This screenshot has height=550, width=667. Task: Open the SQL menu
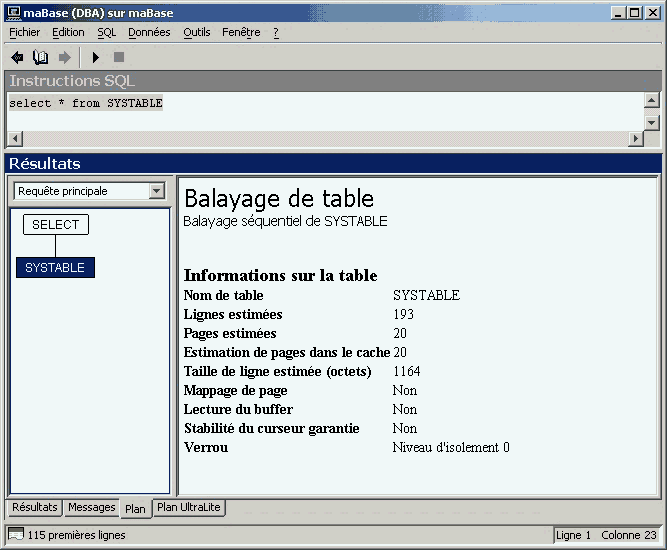pyautogui.click(x=106, y=32)
